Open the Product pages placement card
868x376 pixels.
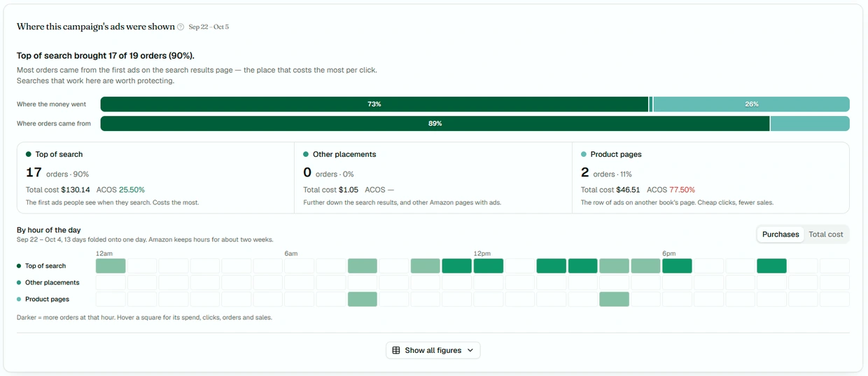[711, 178]
